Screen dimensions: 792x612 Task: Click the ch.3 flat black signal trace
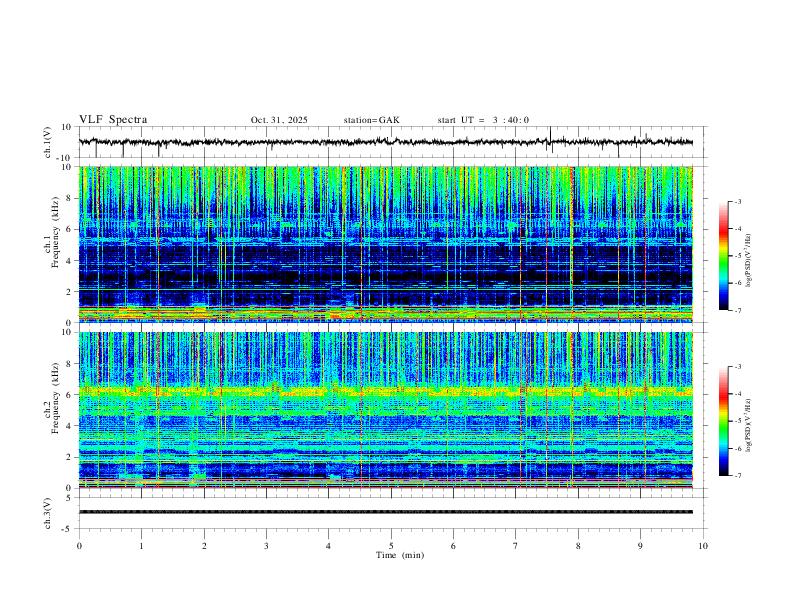385,512
